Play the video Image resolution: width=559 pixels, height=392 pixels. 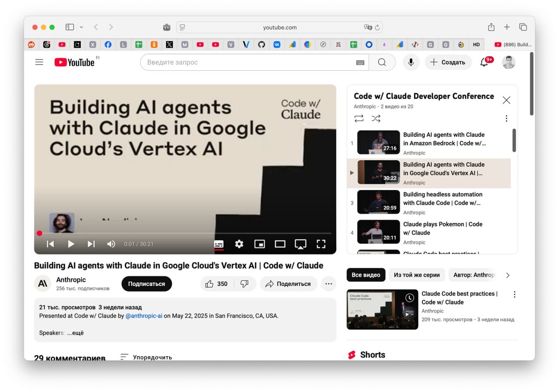71,244
